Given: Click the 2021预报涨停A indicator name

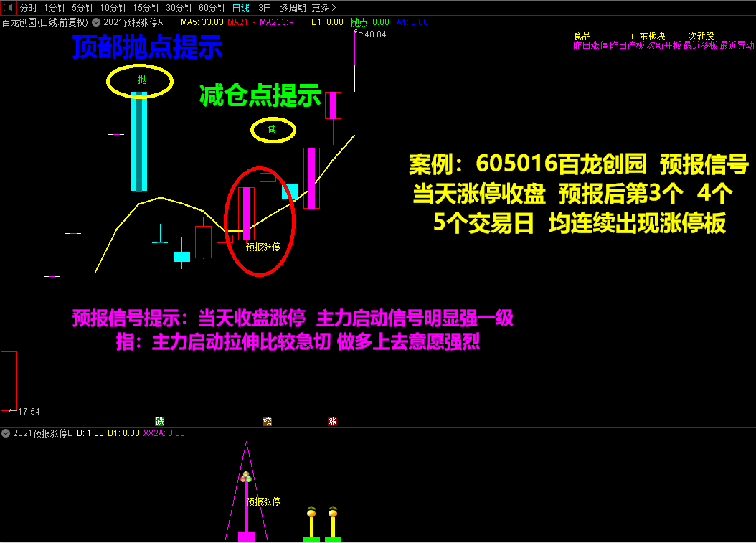Looking at the screenshot, I should click(x=133, y=22).
